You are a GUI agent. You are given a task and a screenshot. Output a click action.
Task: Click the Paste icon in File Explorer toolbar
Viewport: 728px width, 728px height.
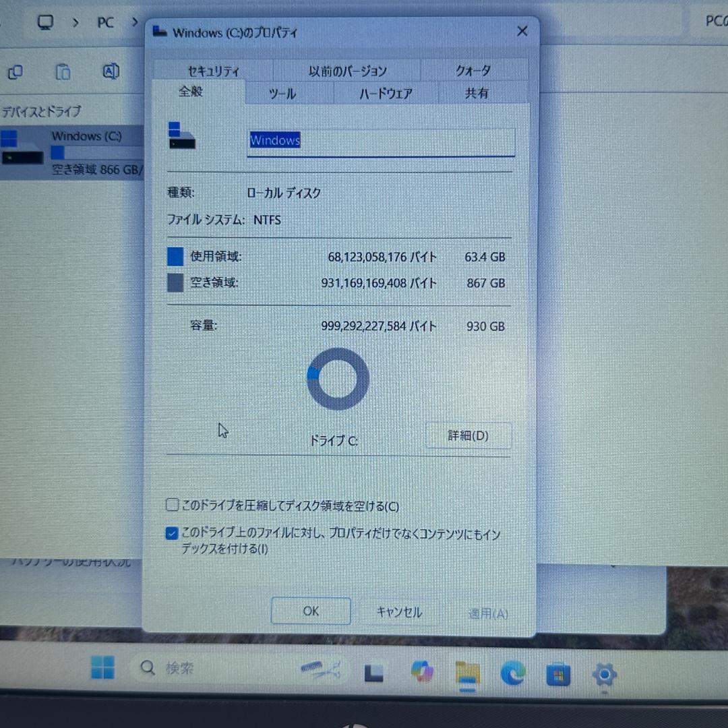pos(64,71)
